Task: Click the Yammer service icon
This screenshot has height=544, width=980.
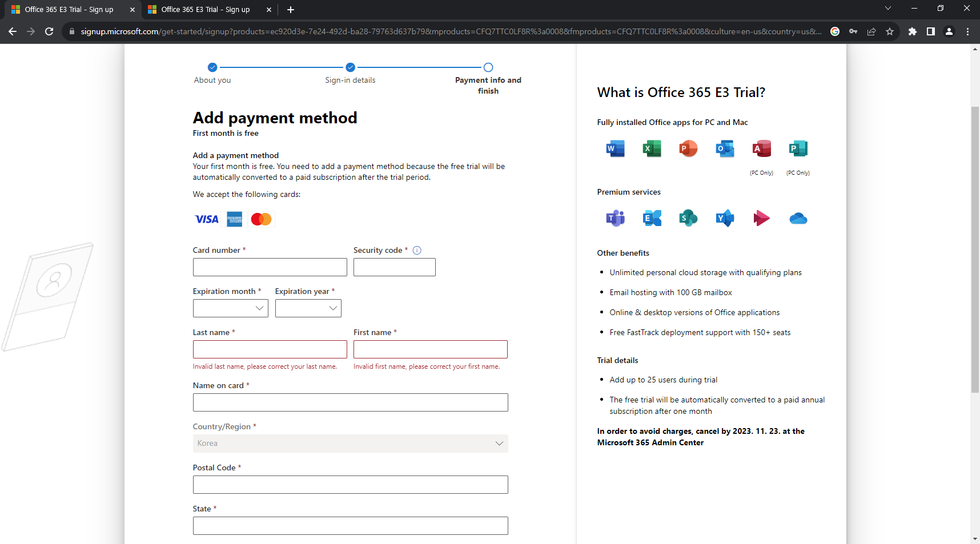Action: pyautogui.click(x=725, y=218)
